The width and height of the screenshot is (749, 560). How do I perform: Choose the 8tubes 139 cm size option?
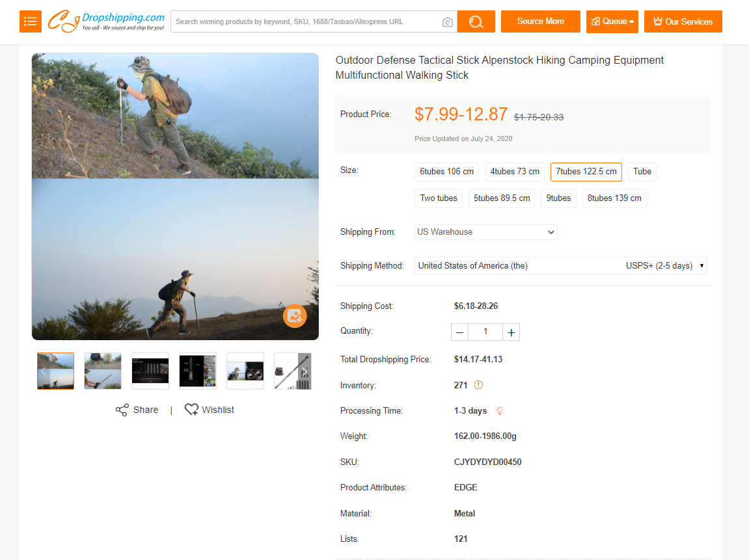tap(614, 198)
